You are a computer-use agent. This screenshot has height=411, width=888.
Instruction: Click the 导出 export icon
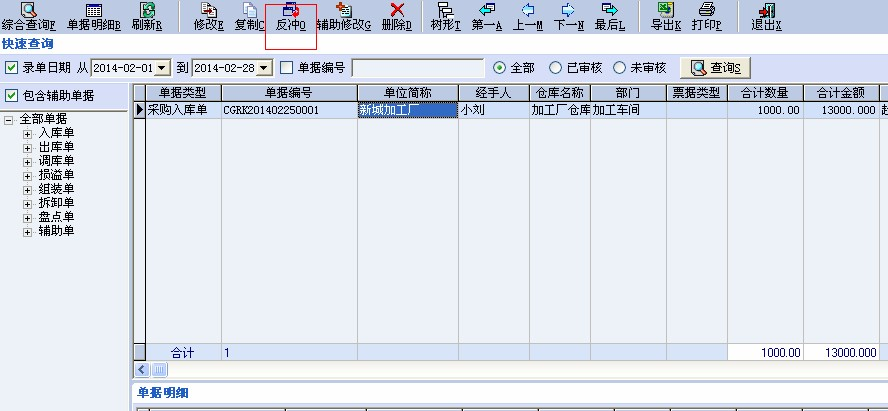[x=665, y=10]
